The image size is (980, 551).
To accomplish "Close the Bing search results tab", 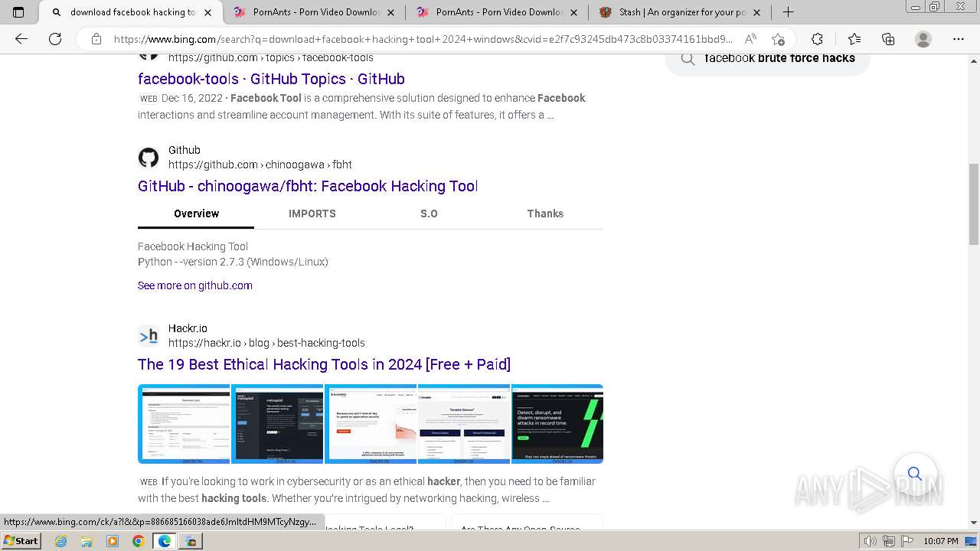I will (207, 12).
